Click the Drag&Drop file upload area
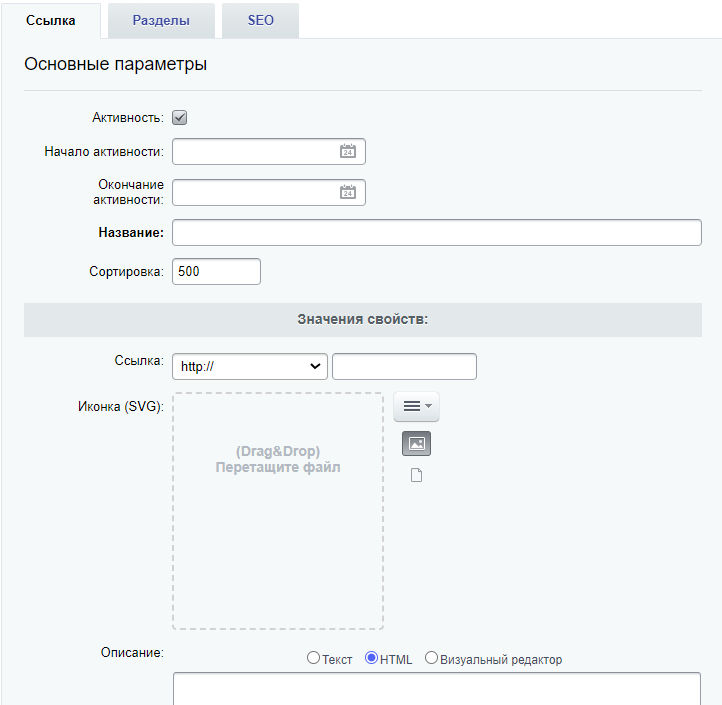The image size is (722, 705). click(278, 511)
